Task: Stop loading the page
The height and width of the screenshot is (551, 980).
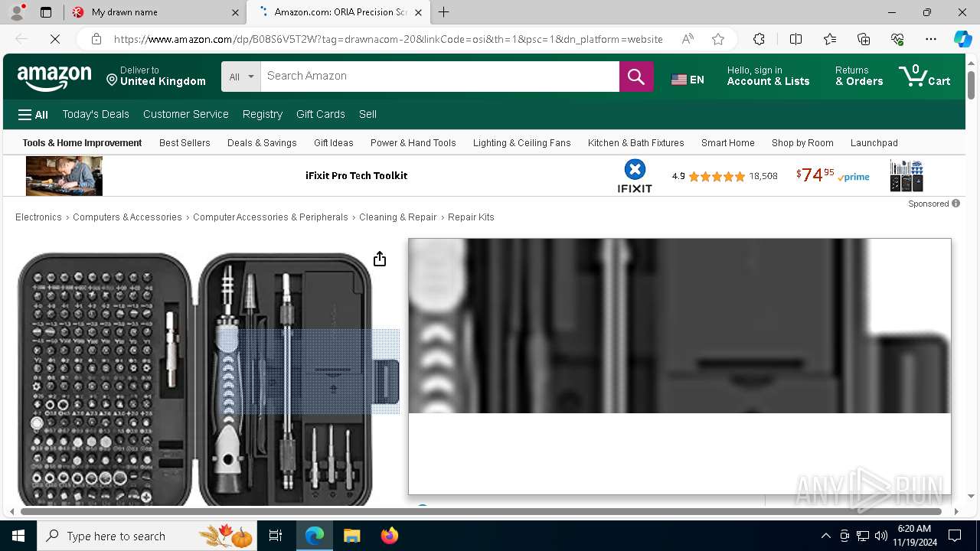Action: point(54,39)
